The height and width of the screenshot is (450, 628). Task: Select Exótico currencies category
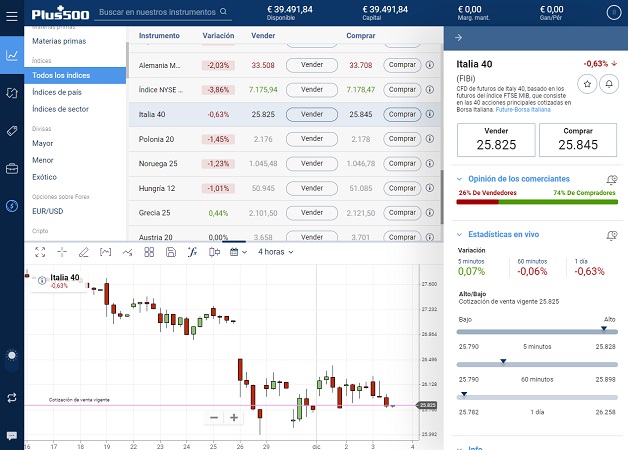[x=44, y=177]
